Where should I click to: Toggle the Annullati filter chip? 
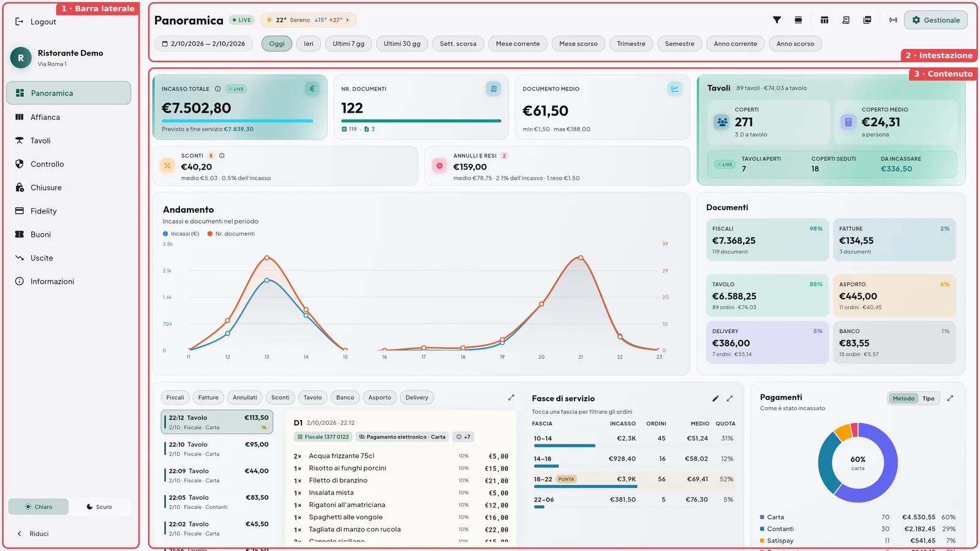tap(245, 397)
